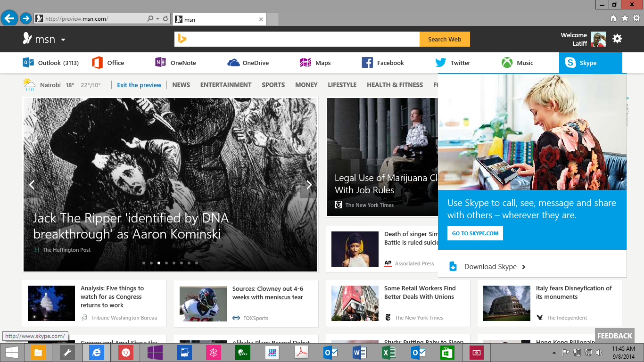Open Adobe Reader from taskbar

tap(301, 353)
